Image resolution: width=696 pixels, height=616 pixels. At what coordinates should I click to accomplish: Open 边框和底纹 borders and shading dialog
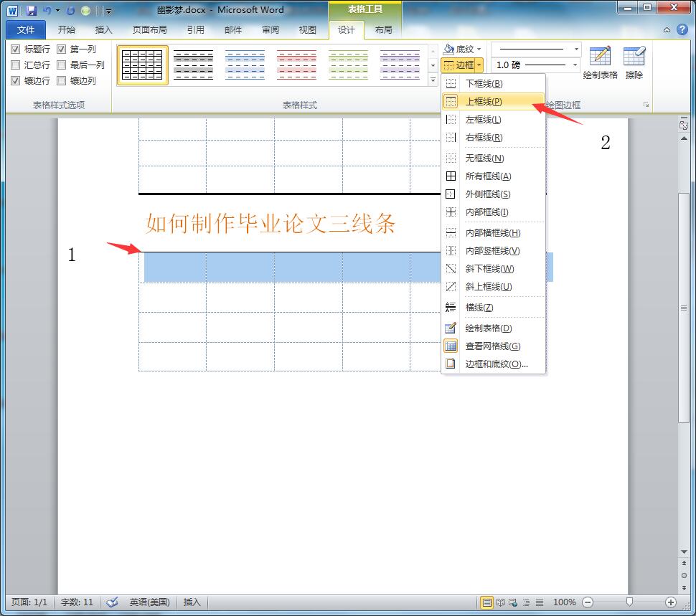pos(494,364)
